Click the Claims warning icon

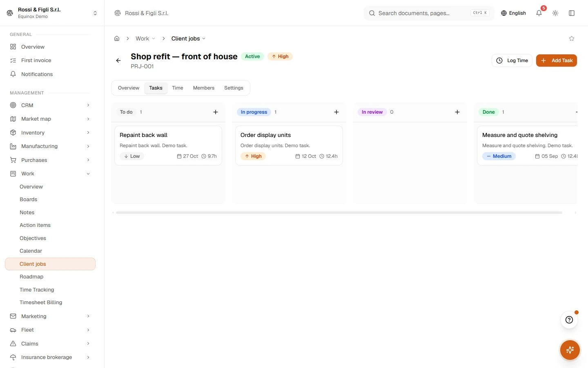point(13,343)
